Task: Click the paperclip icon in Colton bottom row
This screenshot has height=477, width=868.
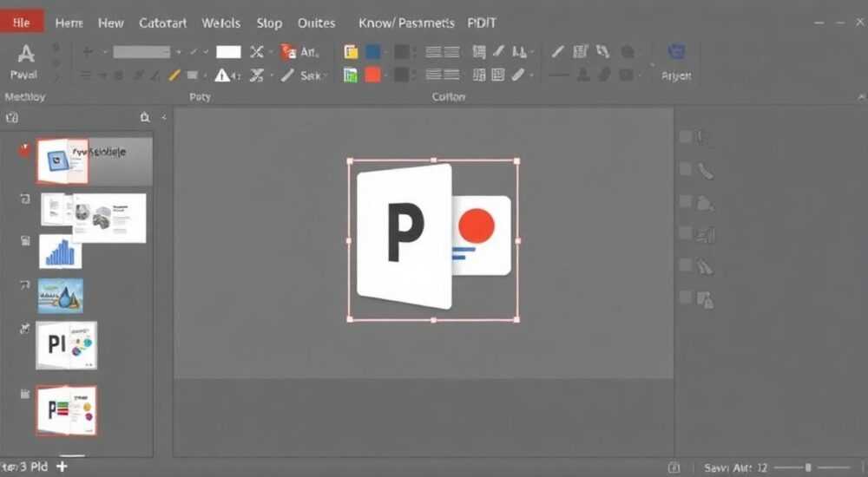Action: [517, 75]
